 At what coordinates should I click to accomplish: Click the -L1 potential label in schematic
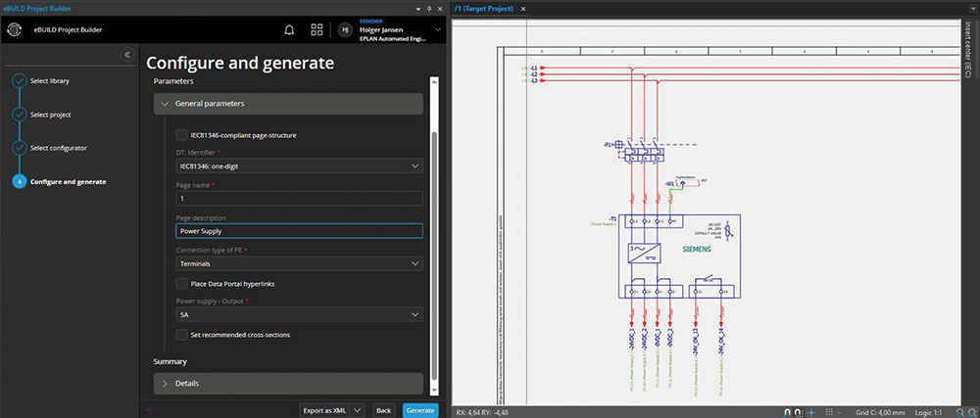(534, 68)
